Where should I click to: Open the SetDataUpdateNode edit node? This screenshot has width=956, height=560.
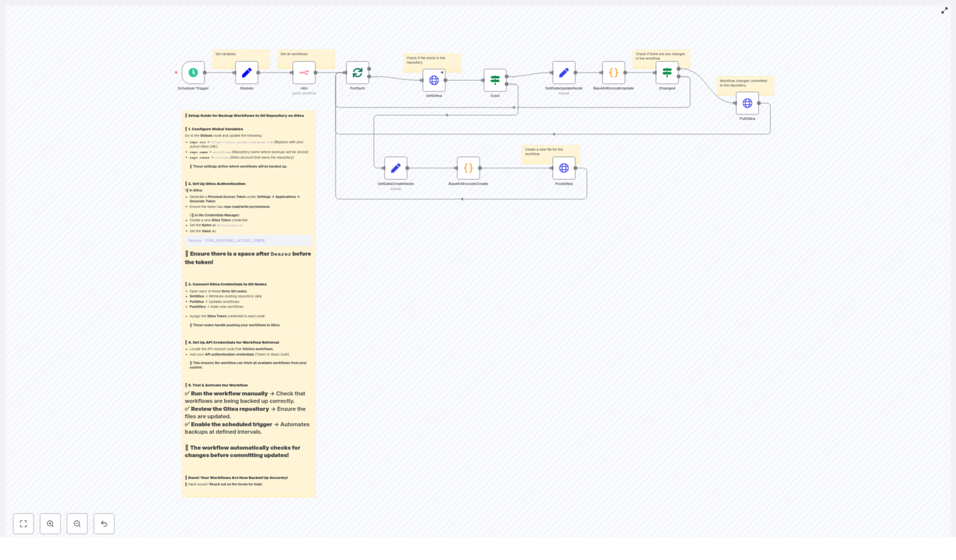(563, 72)
